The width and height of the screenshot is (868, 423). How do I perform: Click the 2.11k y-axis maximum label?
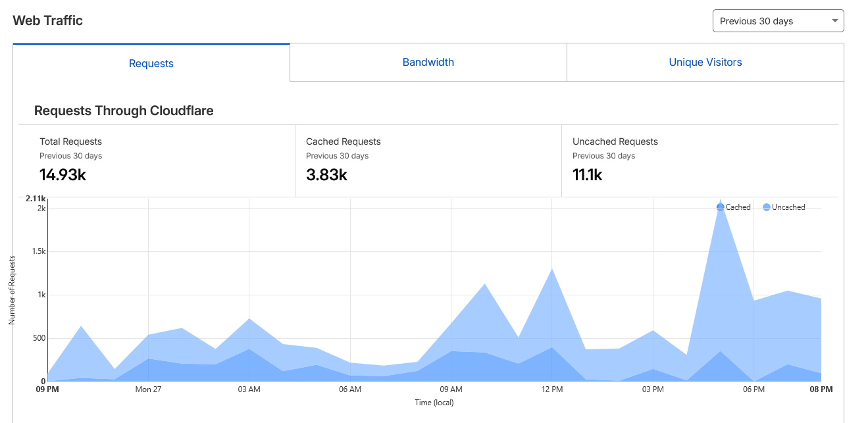(x=36, y=199)
